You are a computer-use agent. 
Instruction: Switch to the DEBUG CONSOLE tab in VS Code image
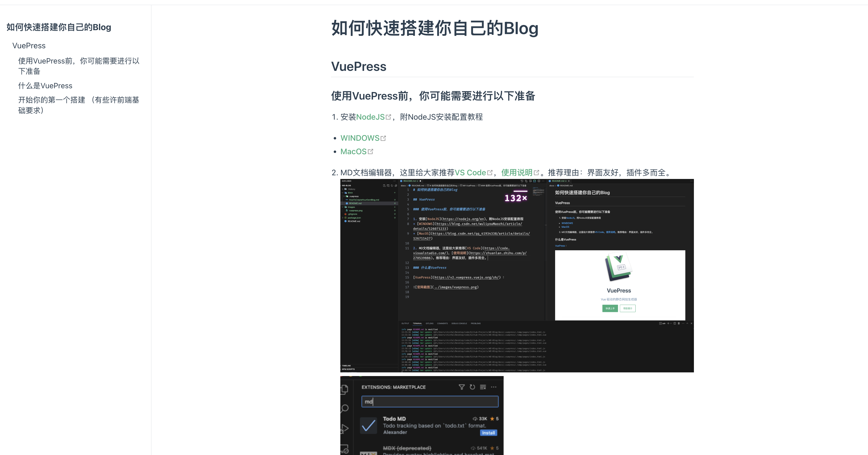point(459,323)
